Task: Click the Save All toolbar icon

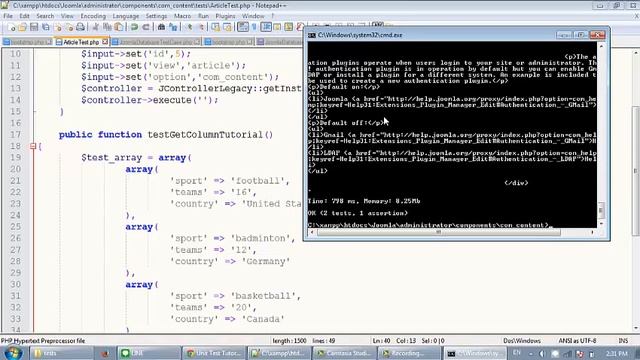Action: pos(46,27)
